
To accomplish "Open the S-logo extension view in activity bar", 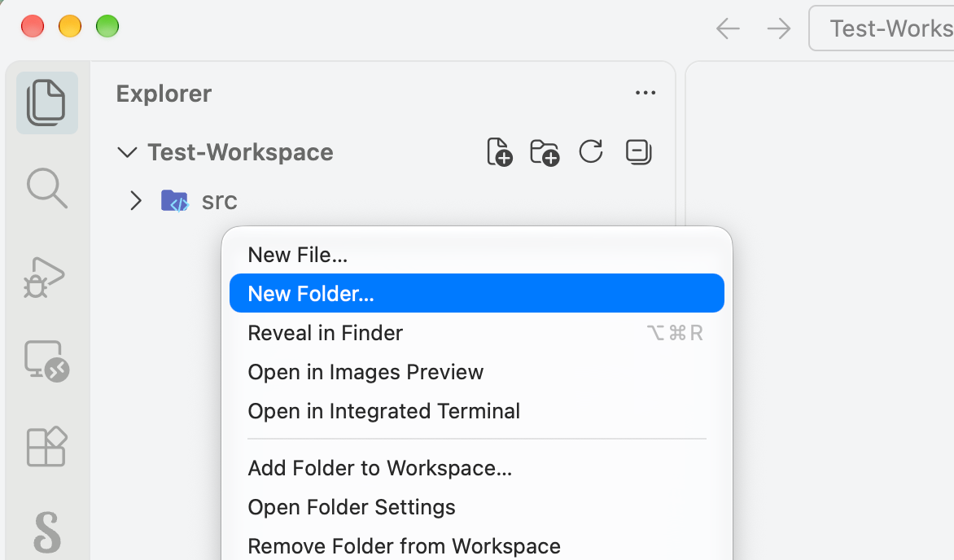I will 47,532.
